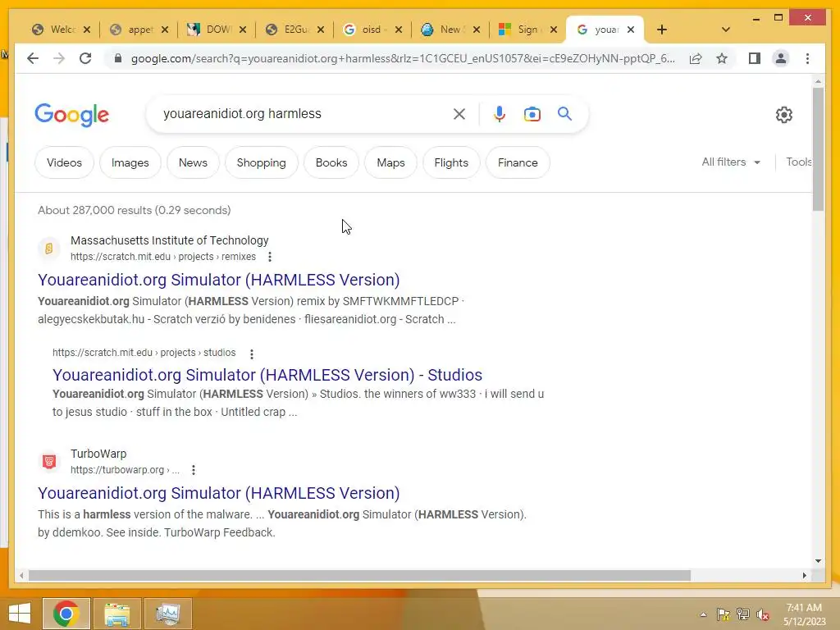Go back with the browser back arrow
The height and width of the screenshot is (630, 840).
pos(33,58)
